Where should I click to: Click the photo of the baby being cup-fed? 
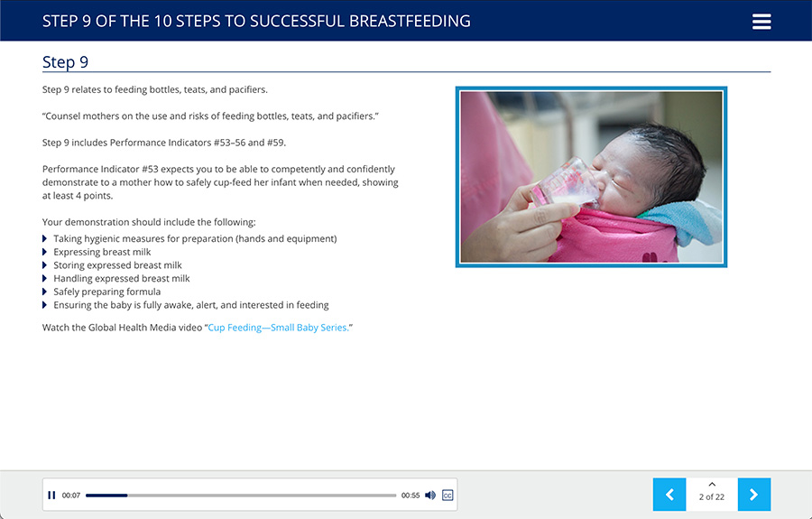pyautogui.click(x=591, y=177)
